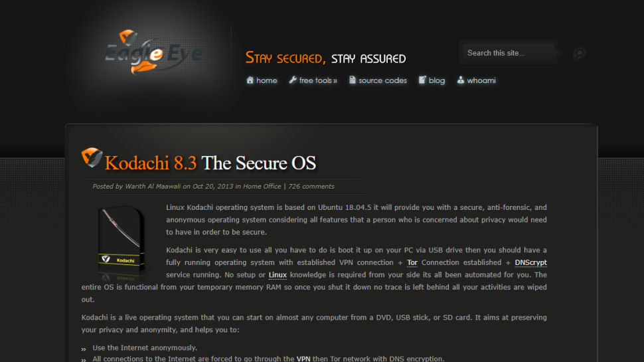This screenshot has height=362, width=644.
Task: Expand the free tools submenu
Action: point(317,80)
